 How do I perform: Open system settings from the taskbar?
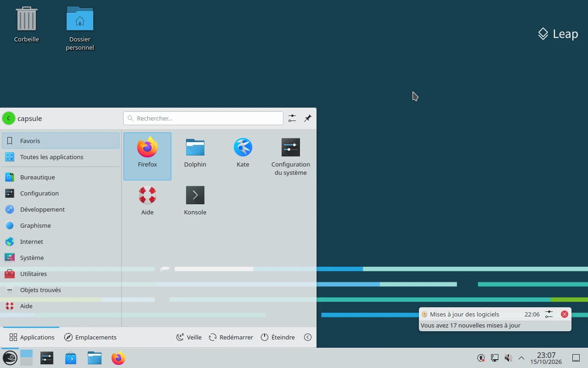pos(47,358)
